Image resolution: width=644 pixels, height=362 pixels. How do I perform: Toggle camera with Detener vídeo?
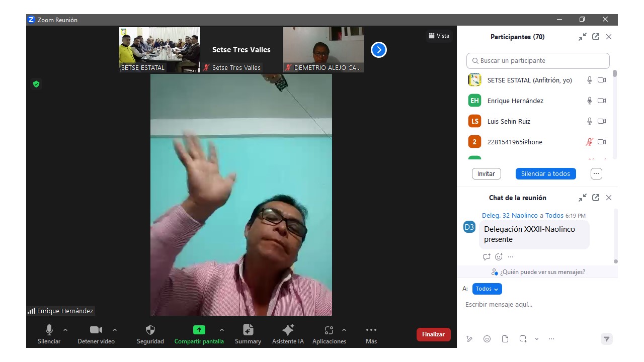pos(96,330)
